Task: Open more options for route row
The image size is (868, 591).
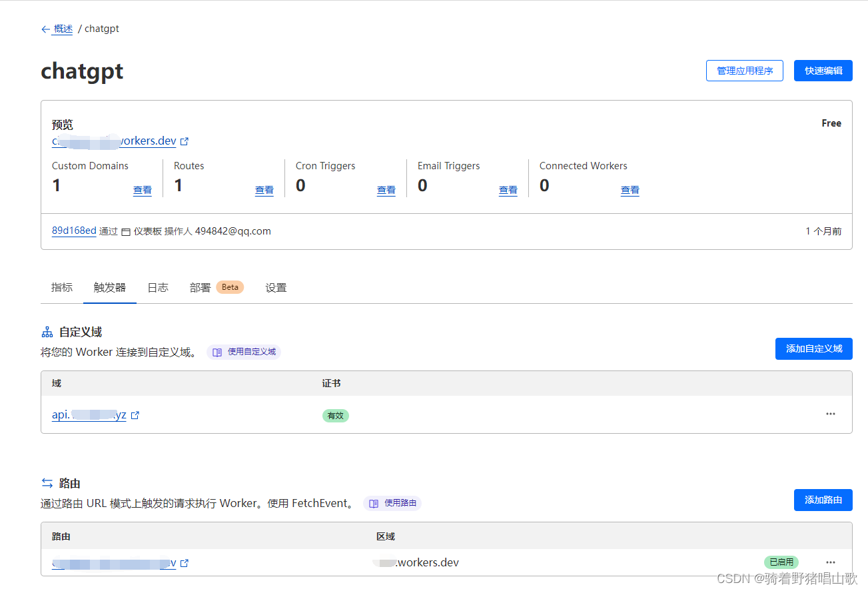Action: coord(831,562)
